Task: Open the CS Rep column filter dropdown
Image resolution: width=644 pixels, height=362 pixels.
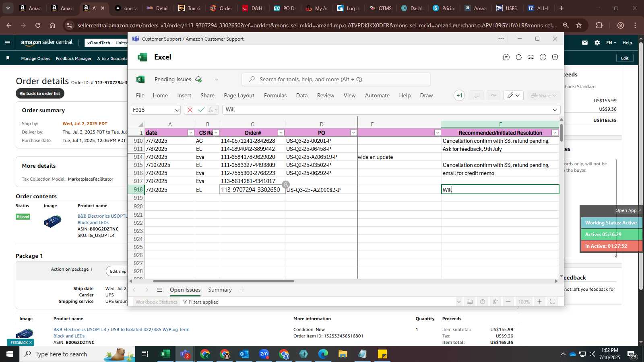Action: tap(216, 133)
